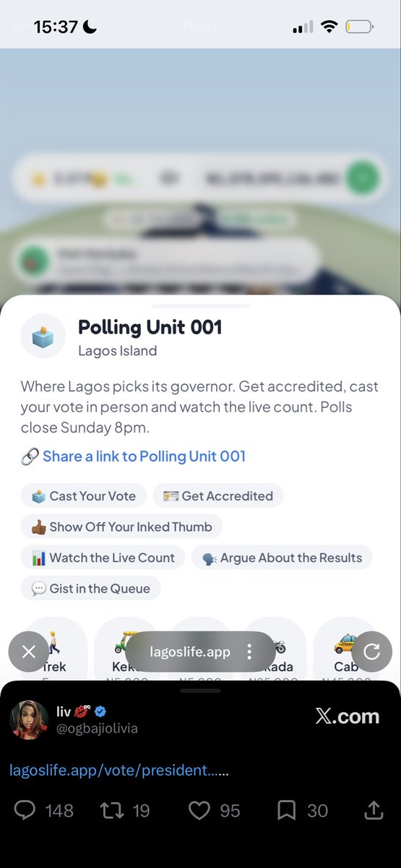Choose Show Off Your Inked Thumb
The image size is (401, 868).
(121, 527)
